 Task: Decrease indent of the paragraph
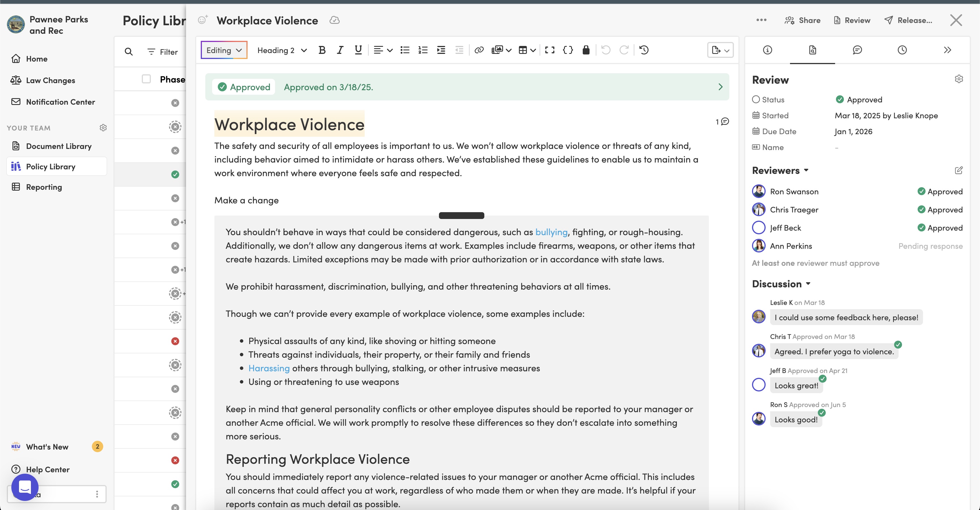click(x=459, y=50)
